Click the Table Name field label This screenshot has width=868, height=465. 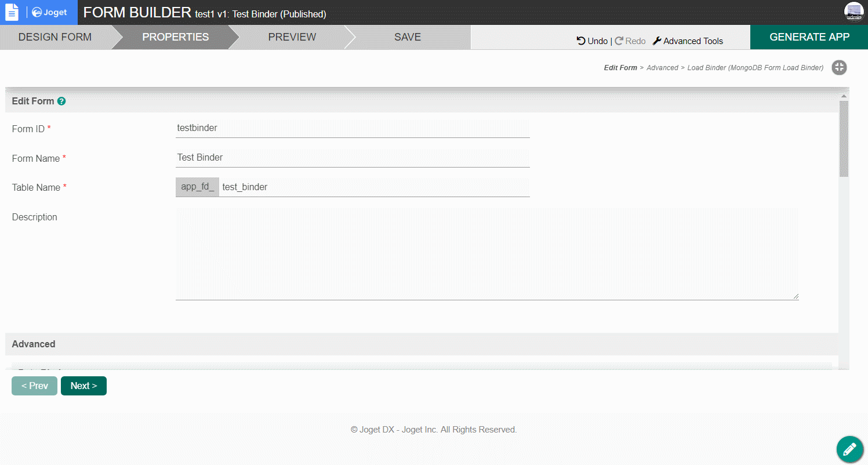click(x=37, y=187)
